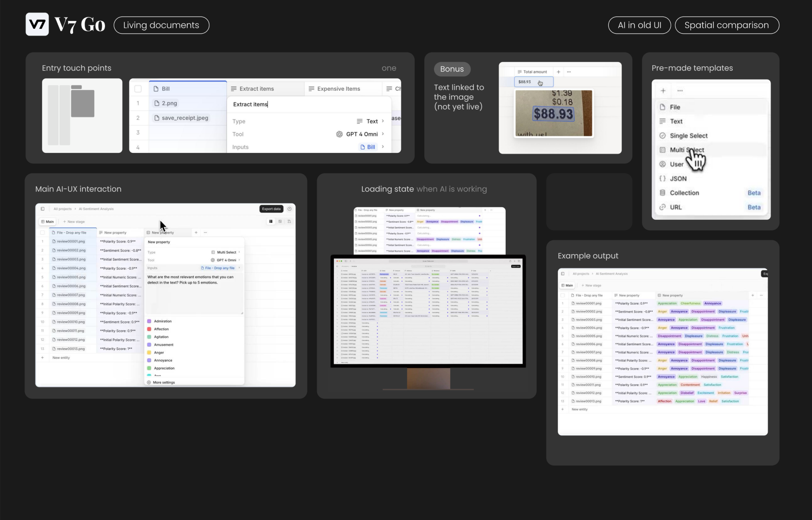812x520 pixels.
Task: Switch to table grid view icon
Action: pos(271,221)
